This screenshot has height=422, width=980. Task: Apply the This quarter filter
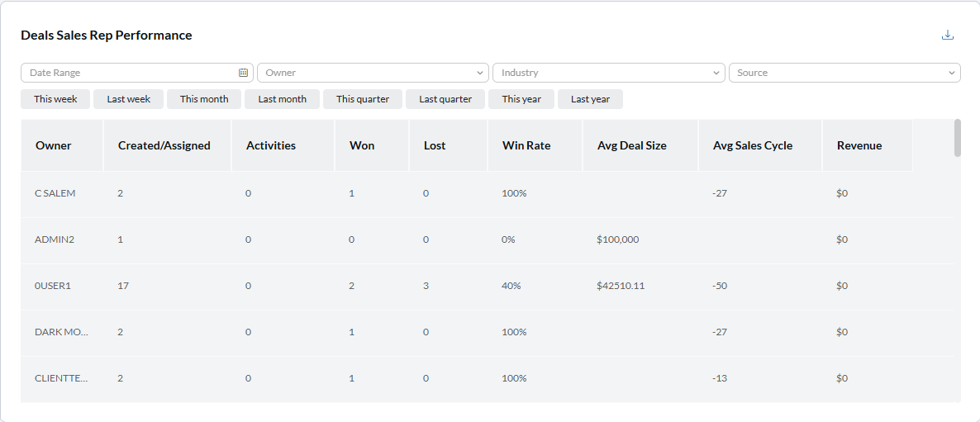pos(363,99)
